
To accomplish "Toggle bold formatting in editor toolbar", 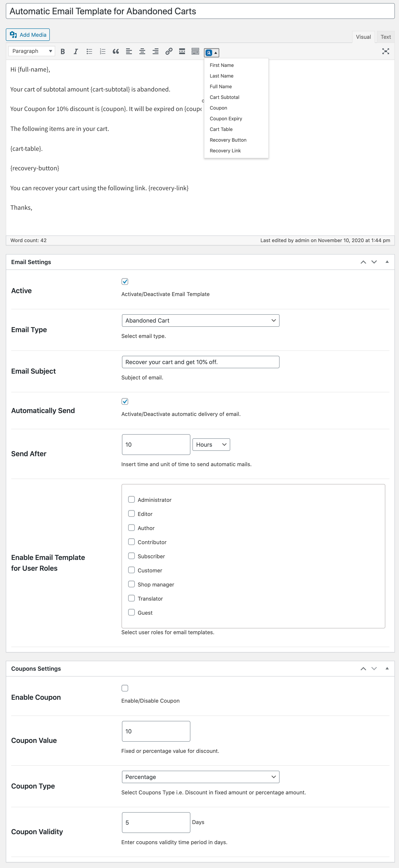I will point(63,52).
